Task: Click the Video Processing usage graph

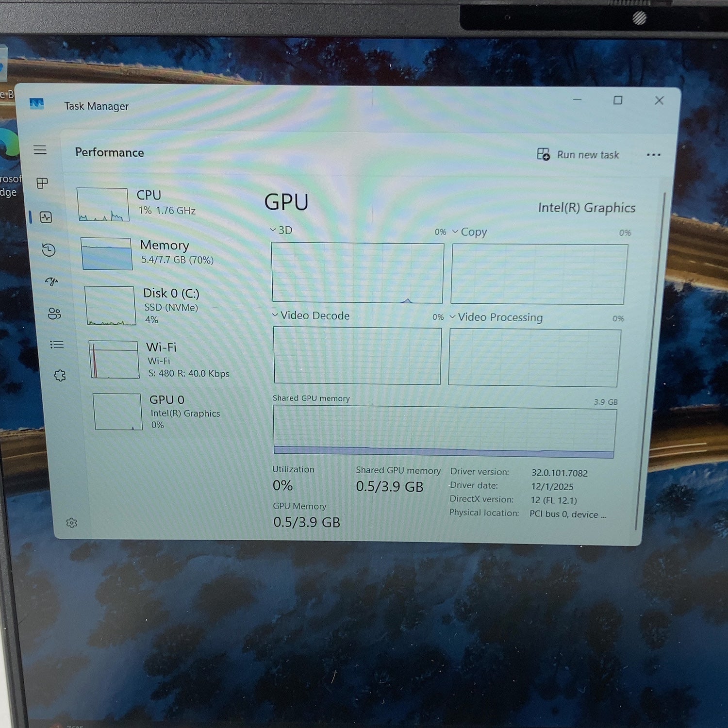Action: 534,358
